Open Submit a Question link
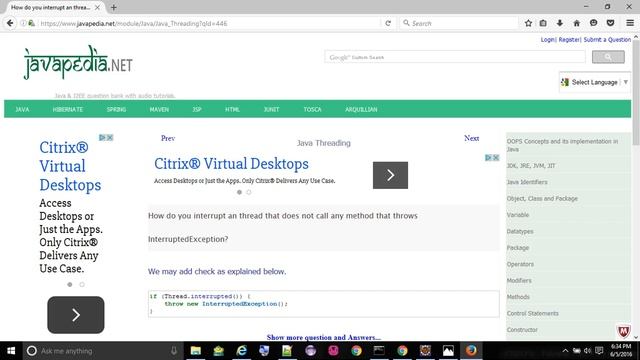The image size is (640, 360). (x=607, y=40)
